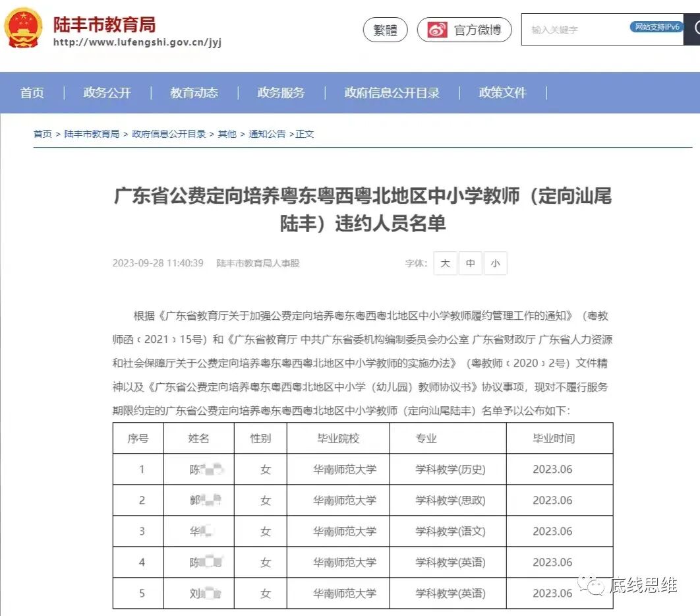The height and width of the screenshot is (616, 700).
Task: Go to 其他 in the breadcrumb
Action: pyautogui.click(x=227, y=134)
